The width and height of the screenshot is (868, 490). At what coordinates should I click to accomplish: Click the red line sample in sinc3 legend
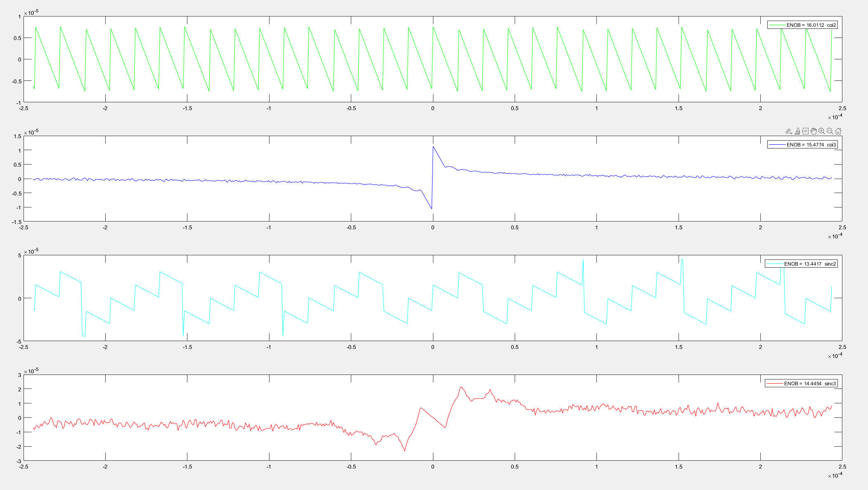[774, 384]
